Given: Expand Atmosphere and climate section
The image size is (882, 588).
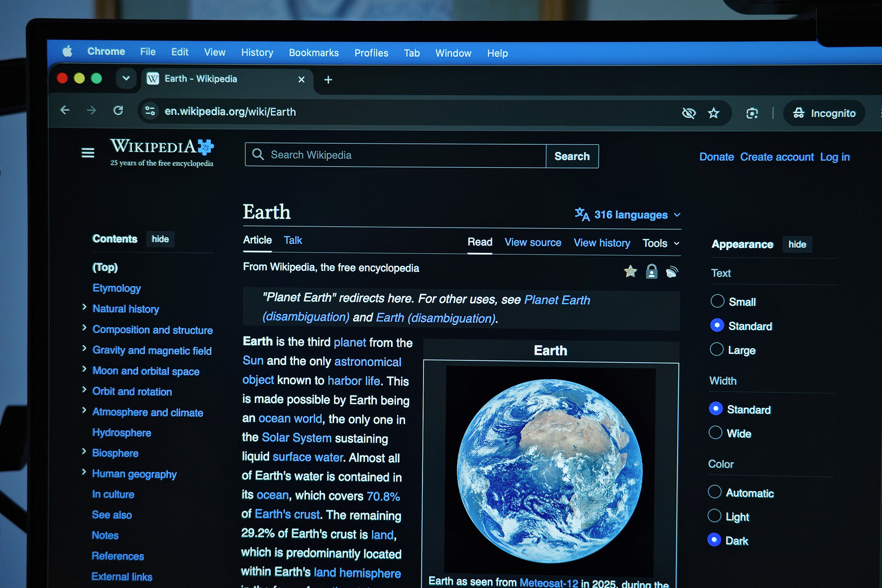Looking at the screenshot, I should (84, 410).
